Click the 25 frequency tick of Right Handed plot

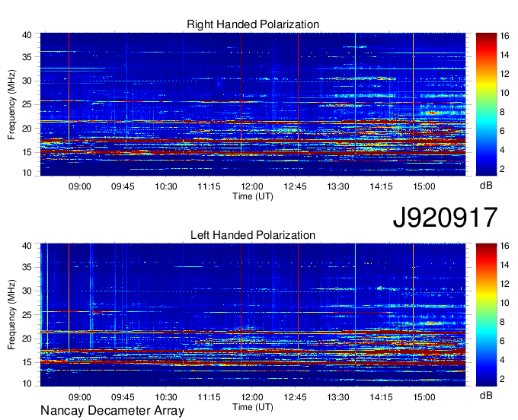[27, 104]
